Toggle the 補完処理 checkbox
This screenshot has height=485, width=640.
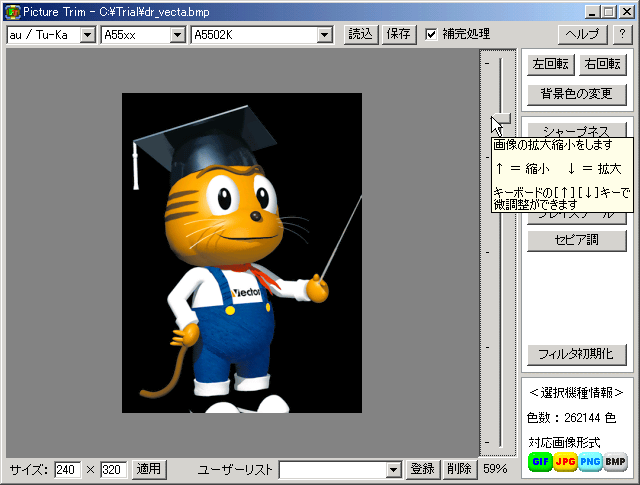coord(431,34)
